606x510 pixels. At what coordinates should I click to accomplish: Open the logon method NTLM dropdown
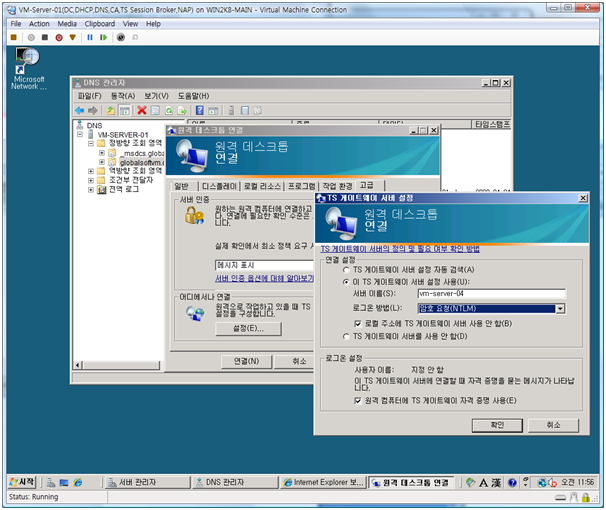click(560, 308)
